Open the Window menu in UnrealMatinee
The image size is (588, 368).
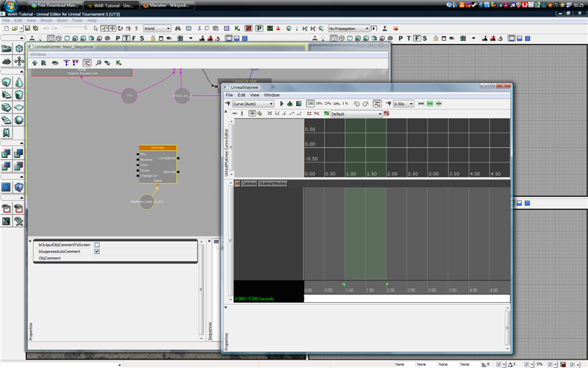coord(272,95)
